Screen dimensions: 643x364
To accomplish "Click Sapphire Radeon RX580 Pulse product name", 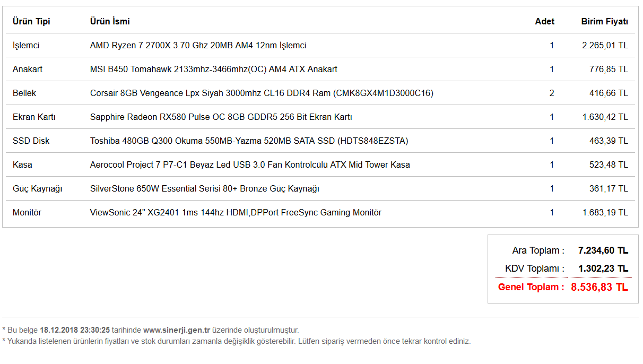I will coord(221,117).
